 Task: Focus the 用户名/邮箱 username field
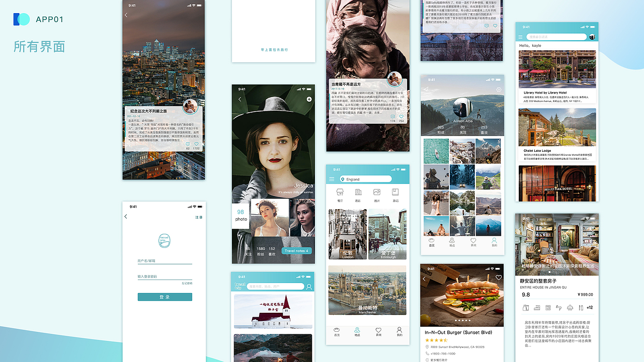165,261
